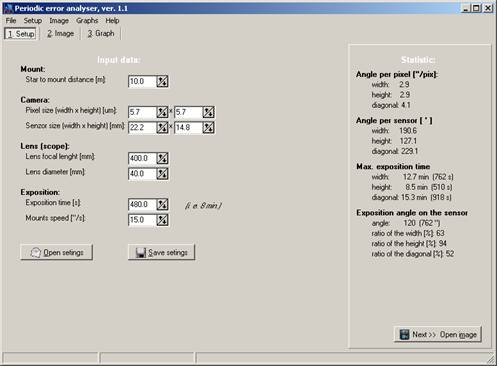Click the 'diagonal: 229.1' statistic value
Image resolution: width=497 pixels, height=366 pixels.
395,151
